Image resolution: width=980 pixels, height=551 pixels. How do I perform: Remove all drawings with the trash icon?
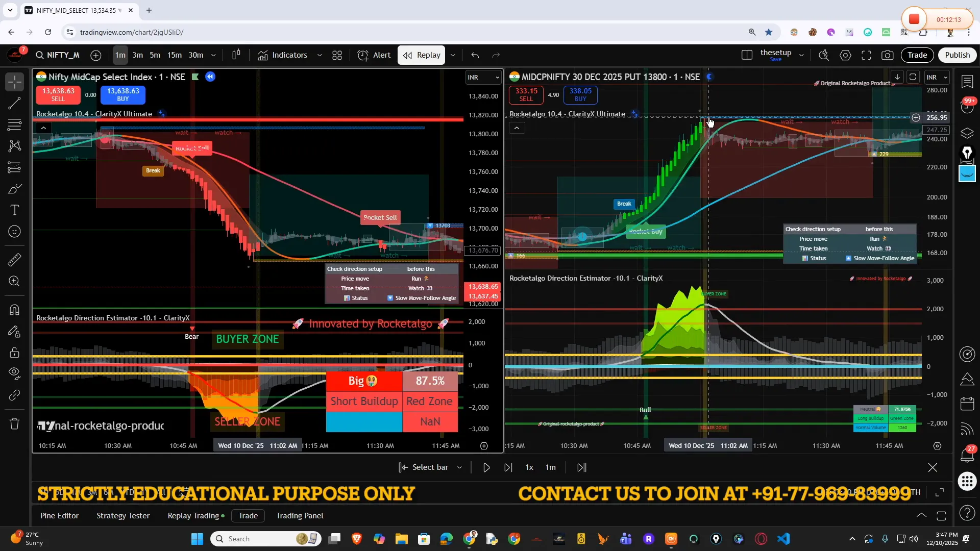click(14, 424)
